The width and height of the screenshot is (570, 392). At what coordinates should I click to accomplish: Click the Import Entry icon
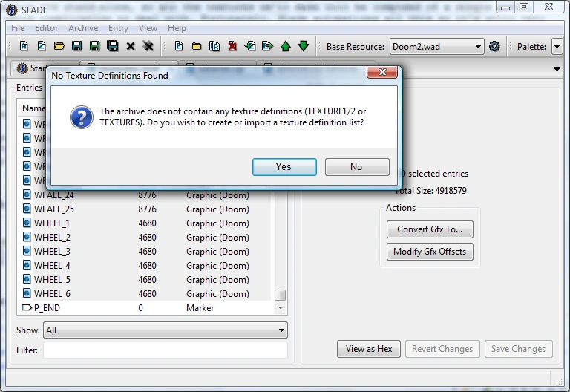point(250,46)
